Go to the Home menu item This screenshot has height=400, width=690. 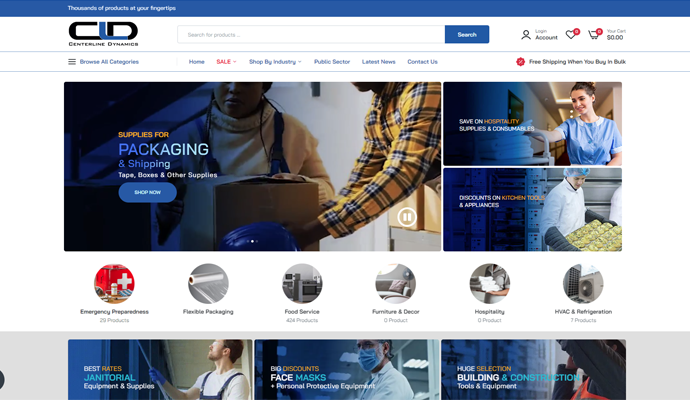(x=197, y=62)
